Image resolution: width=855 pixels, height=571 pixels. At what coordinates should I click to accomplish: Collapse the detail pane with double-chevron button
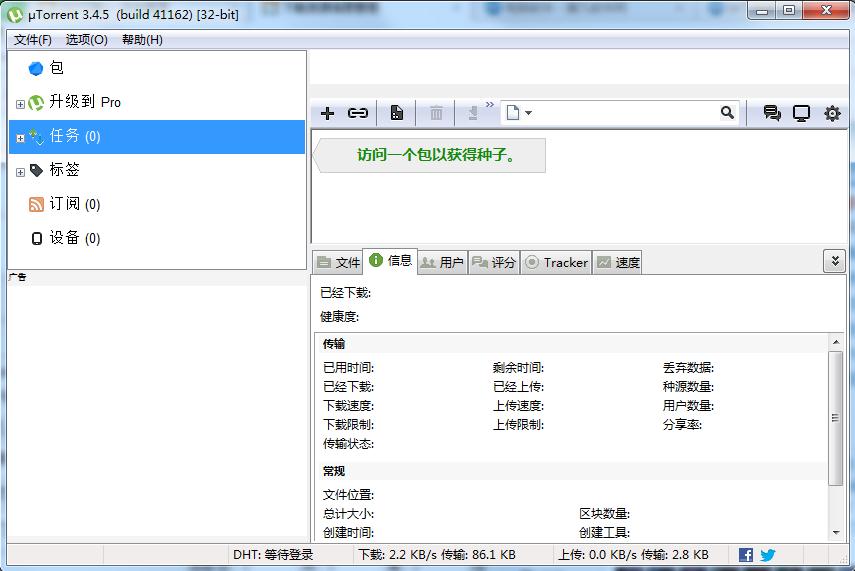pos(834,261)
